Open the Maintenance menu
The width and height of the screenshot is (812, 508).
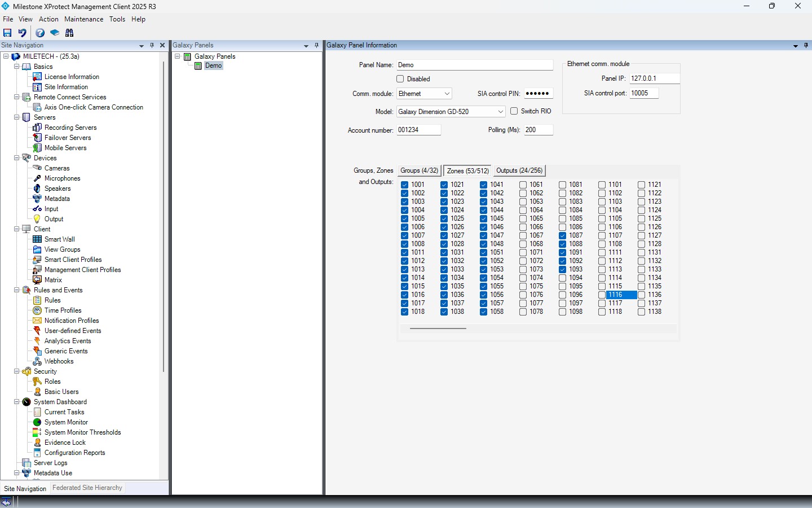(x=84, y=19)
